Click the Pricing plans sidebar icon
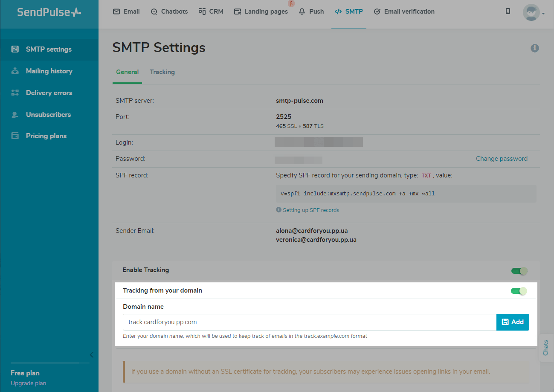The height and width of the screenshot is (392, 554). [x=15, y=136]
